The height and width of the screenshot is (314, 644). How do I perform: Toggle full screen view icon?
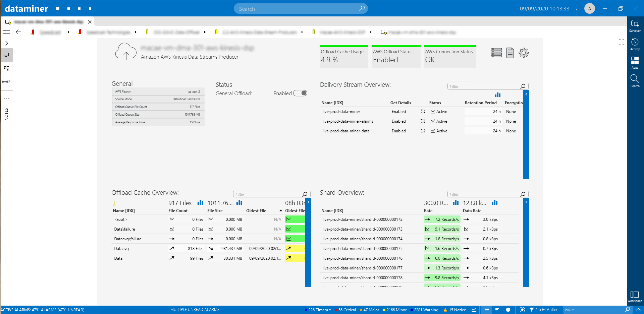tap(621, 42)
